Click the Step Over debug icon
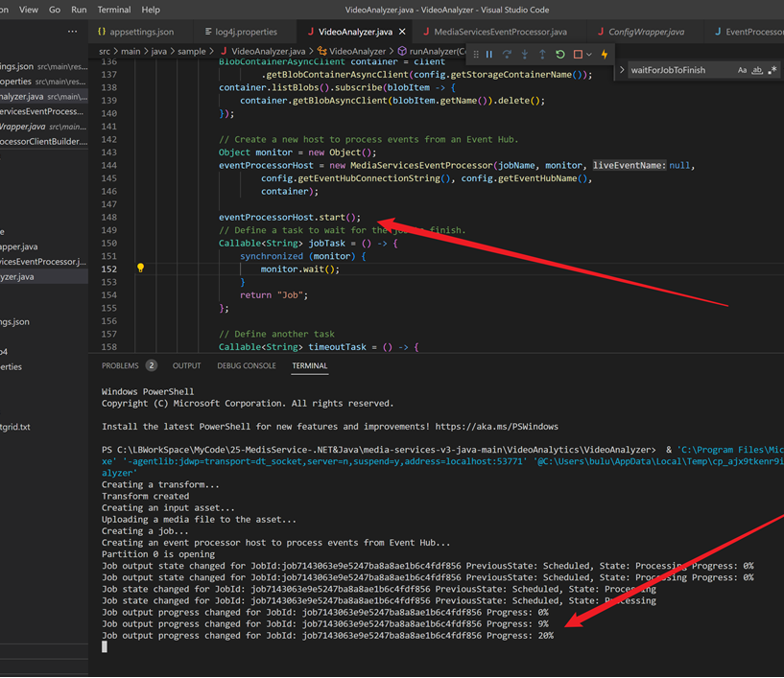 click(507, 55)
